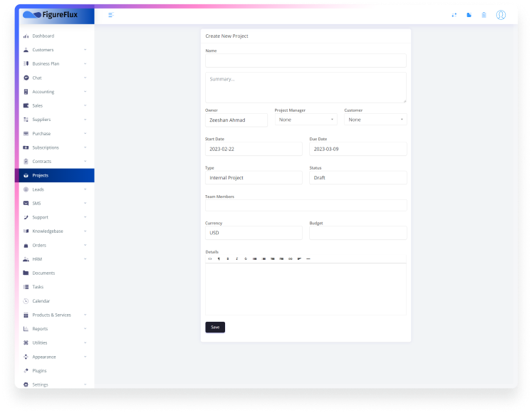Toggle the sidebar with hamburger icon
The height and width of the screenshot is (413, 532).
(111, 15)
